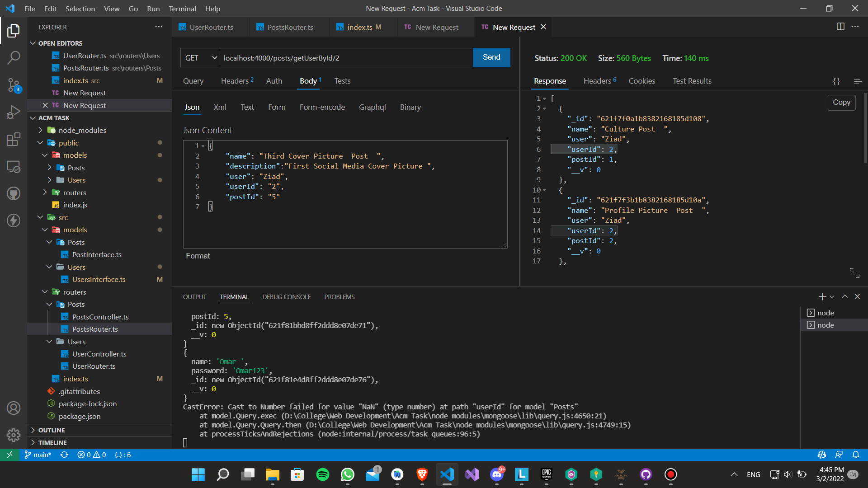Image resolution: width=868 pixels, height=488 pixels.
Task: Open response panel lines menu icon
Action: pos(858,81)
